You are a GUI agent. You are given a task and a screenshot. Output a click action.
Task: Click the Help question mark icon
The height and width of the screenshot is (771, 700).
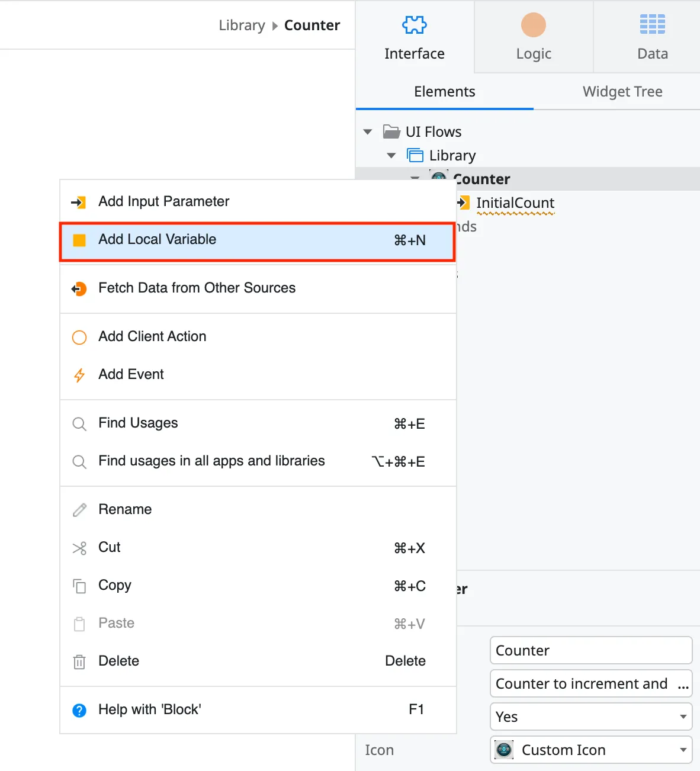click(79, 709)
